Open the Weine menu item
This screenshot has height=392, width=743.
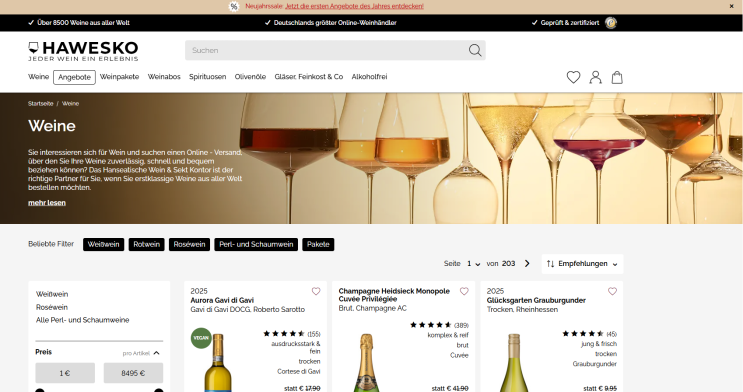pos(38,77)
